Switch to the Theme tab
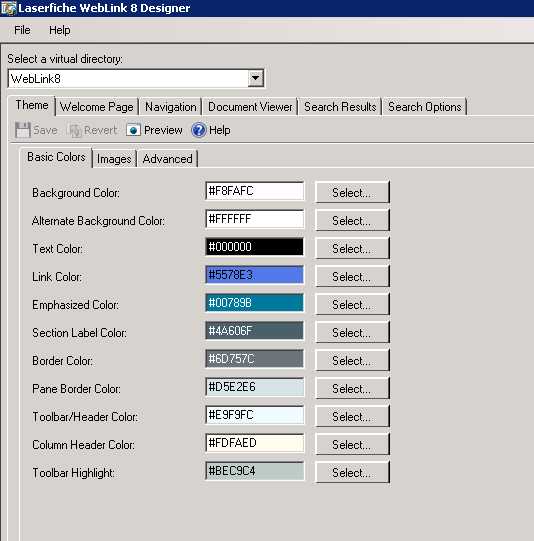Screen dimensions: 534x541 click(32, 105)
